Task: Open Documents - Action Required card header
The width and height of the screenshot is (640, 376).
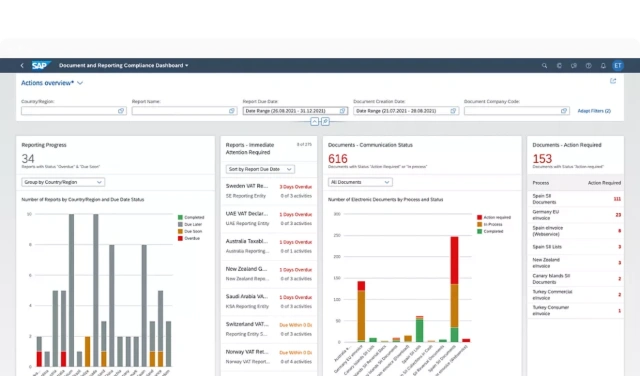Action: click(x=576, y=155)
